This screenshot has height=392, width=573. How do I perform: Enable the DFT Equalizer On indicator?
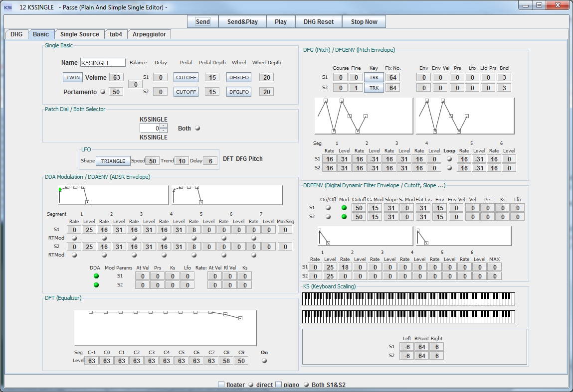(264, 361)
